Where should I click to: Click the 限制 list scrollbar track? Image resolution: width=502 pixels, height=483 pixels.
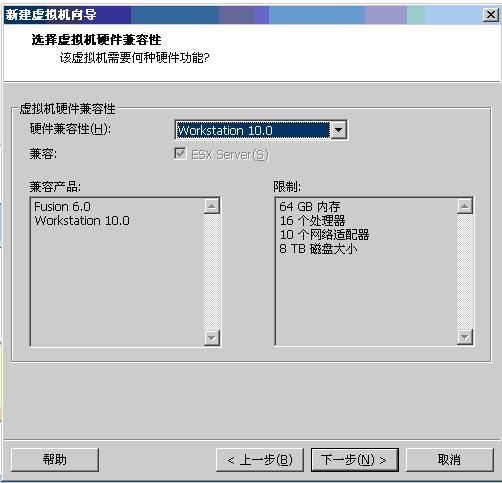[x=465, y=272]
